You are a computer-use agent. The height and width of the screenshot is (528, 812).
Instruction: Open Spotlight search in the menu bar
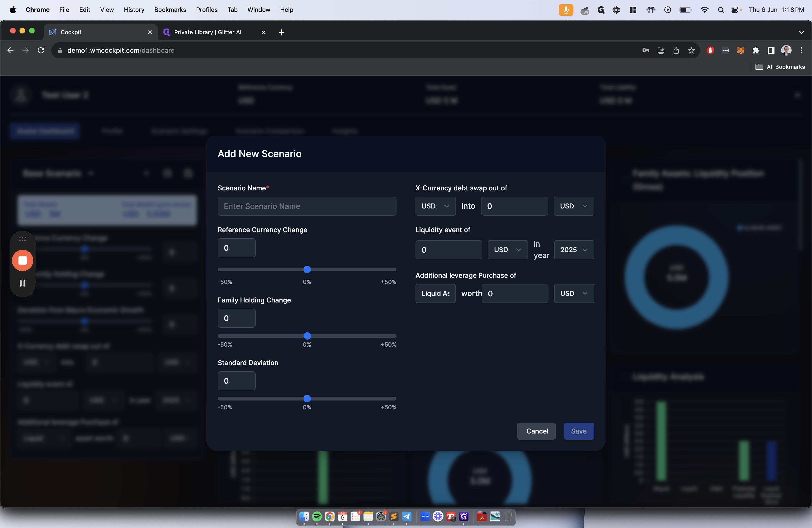(x=721, y=10)
